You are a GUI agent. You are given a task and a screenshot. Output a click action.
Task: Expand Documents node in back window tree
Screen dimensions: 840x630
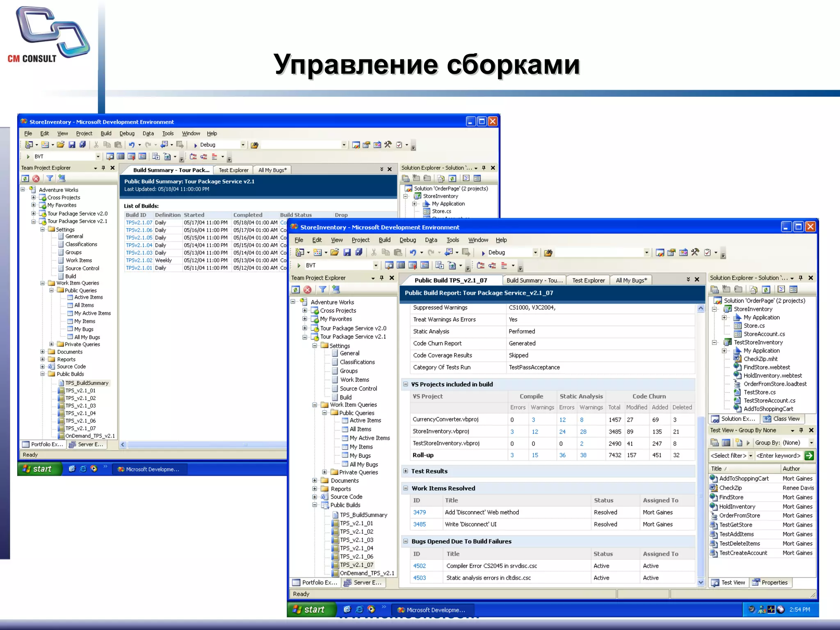[42, 352]
